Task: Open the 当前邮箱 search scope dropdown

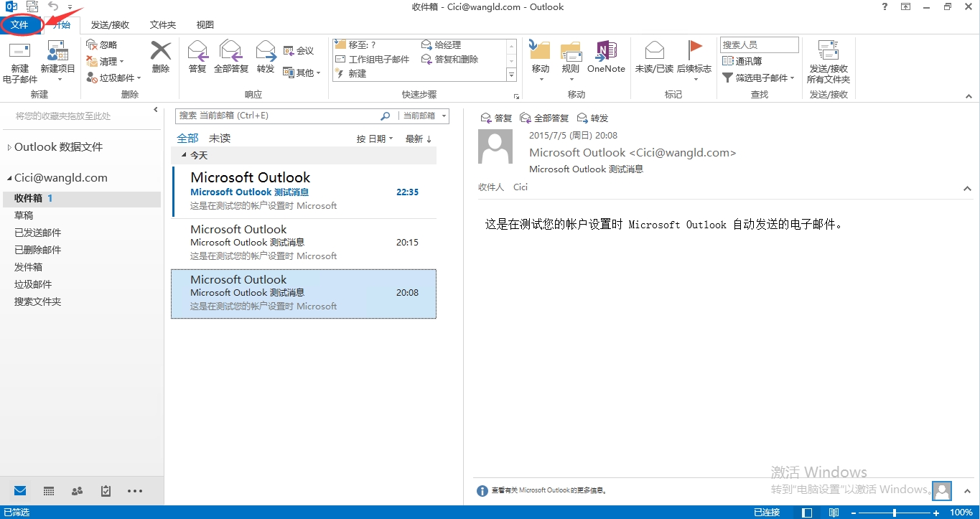Action: click(x=424, y=116)
